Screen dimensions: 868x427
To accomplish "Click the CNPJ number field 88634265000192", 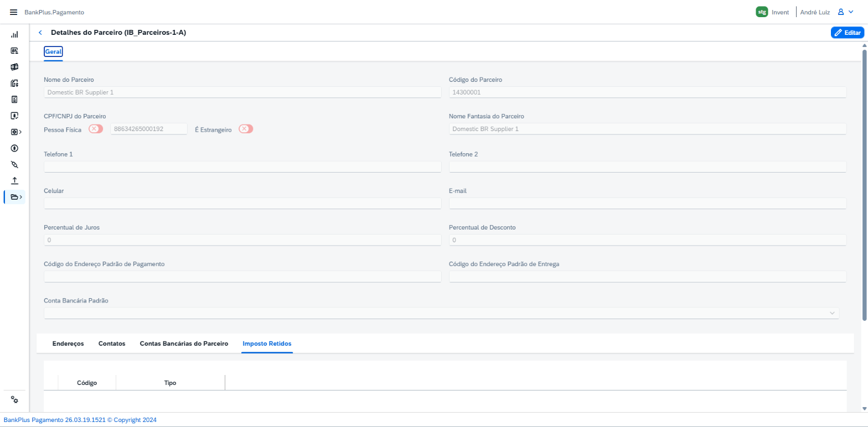I will [x=149, y=129].
